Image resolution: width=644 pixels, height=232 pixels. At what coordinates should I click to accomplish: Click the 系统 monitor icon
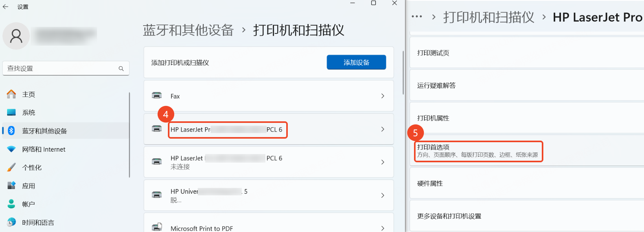click(x=11, y=113)
